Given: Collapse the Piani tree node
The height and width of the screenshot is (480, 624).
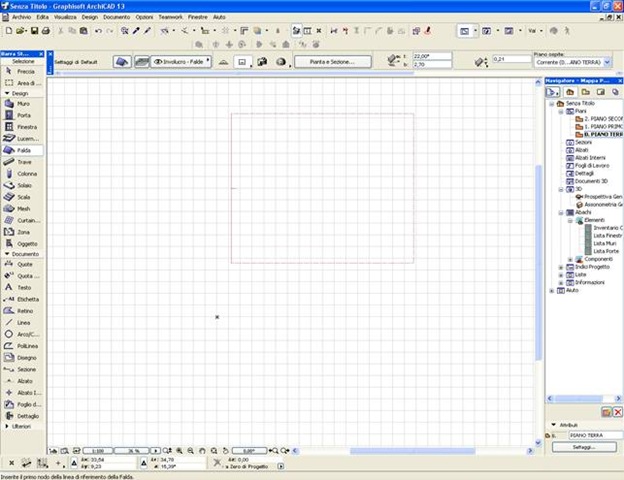Looking at the screenshot, I should pos(561,111).
